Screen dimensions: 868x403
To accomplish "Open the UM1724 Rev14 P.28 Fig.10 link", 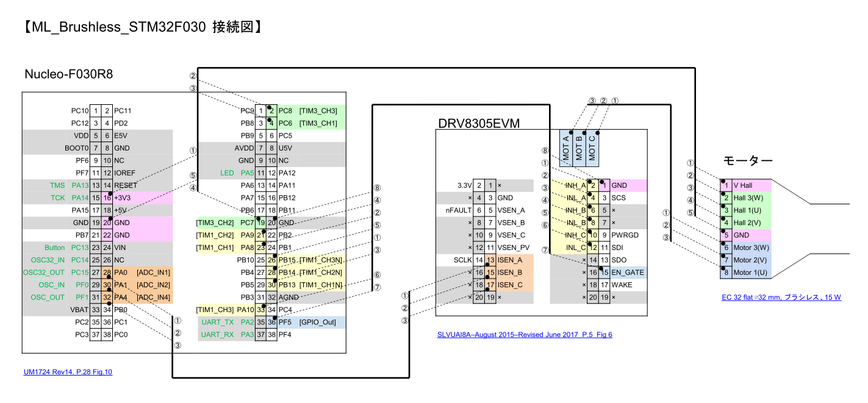I will click(66, 372).
